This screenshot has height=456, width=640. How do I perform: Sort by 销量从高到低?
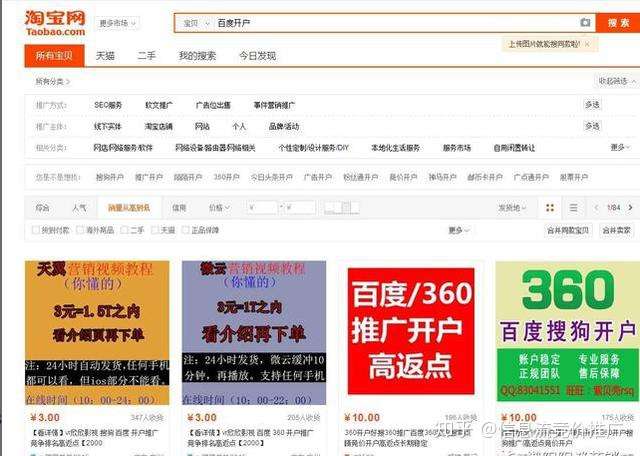(x=129, y=208)
